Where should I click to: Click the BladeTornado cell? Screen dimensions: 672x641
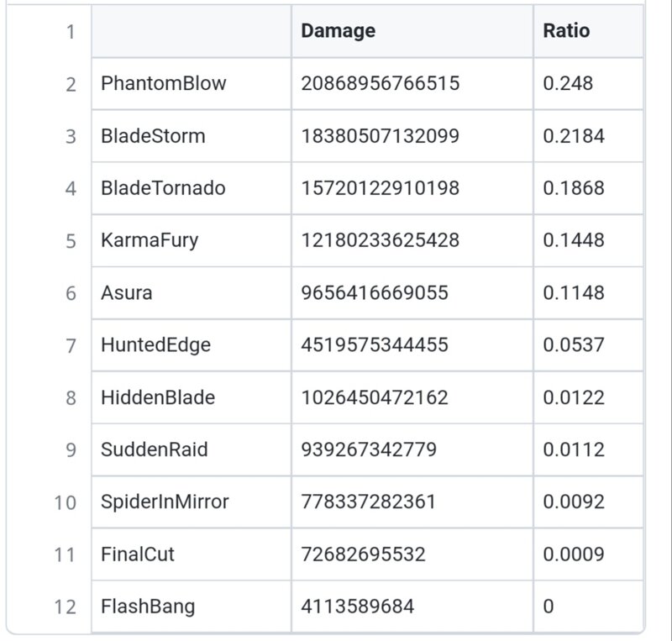tap(192, 188)
